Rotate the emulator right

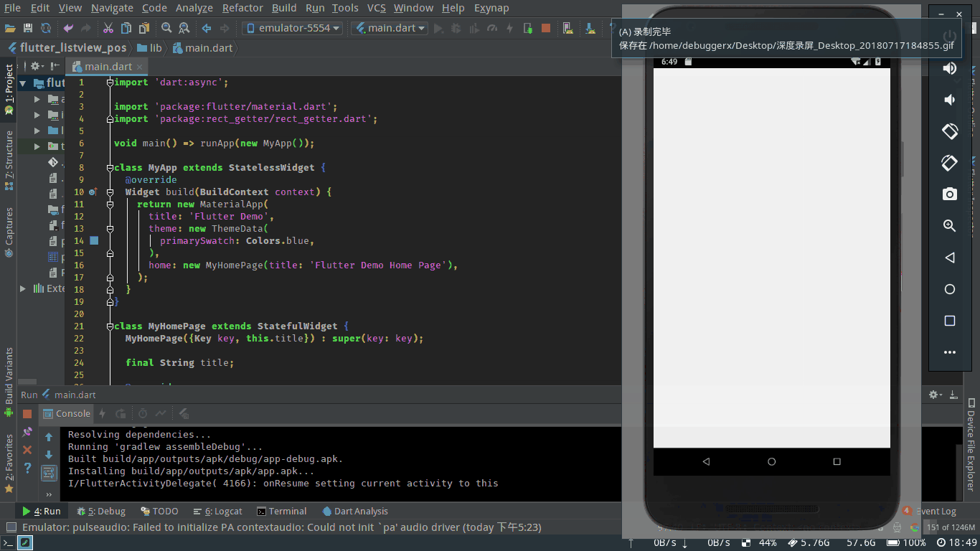tap(950, 163)
